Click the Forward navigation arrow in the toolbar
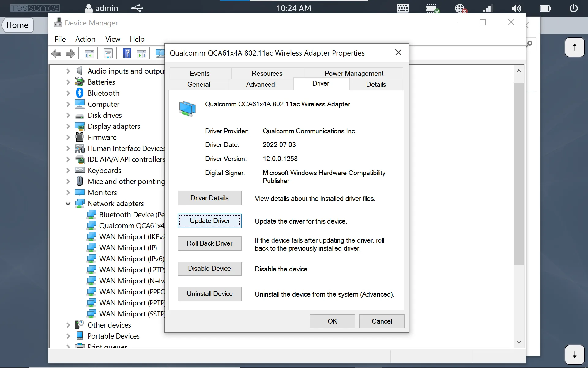The width and height of the screenshot is (588, 368). click(x=70, y=54)
